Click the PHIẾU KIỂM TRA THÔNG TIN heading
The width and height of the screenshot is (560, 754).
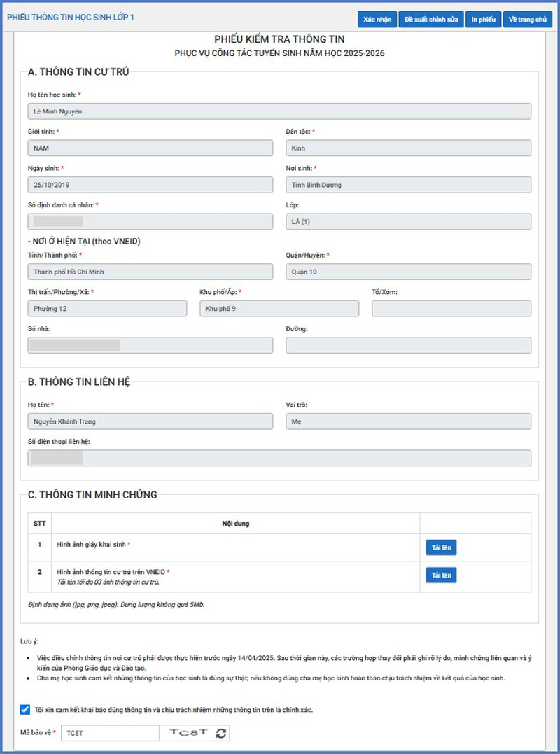tap(279, 39)
